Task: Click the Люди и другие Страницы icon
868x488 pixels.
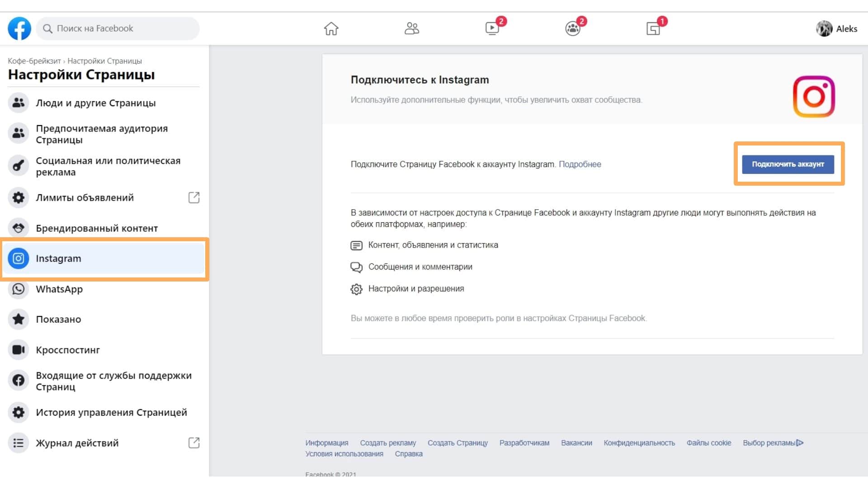Action: tap(19, 103)
